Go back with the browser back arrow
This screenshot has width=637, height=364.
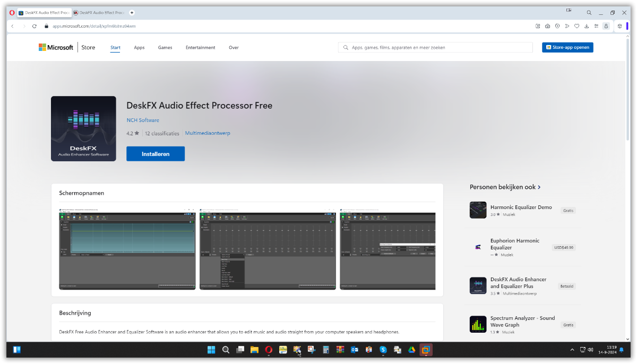(x=12, y=26)
